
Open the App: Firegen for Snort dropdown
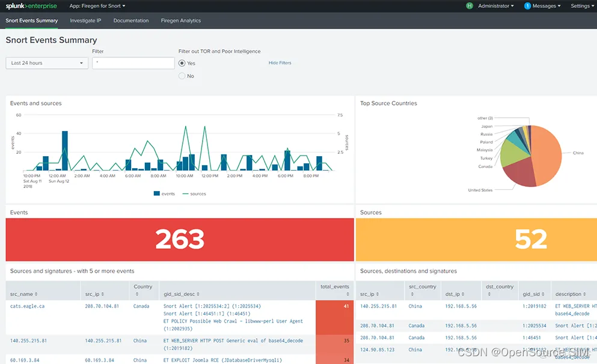tap(97, 5)
